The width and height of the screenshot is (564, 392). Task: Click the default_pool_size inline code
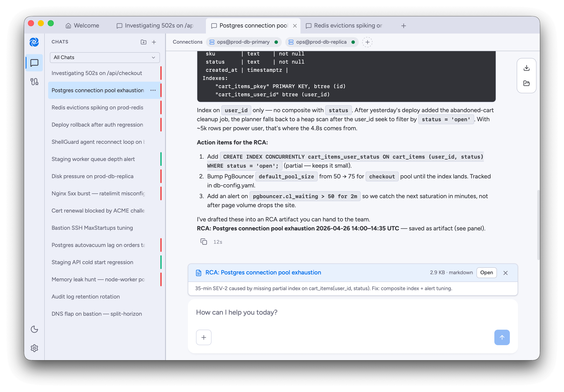(x=286, y=176)
